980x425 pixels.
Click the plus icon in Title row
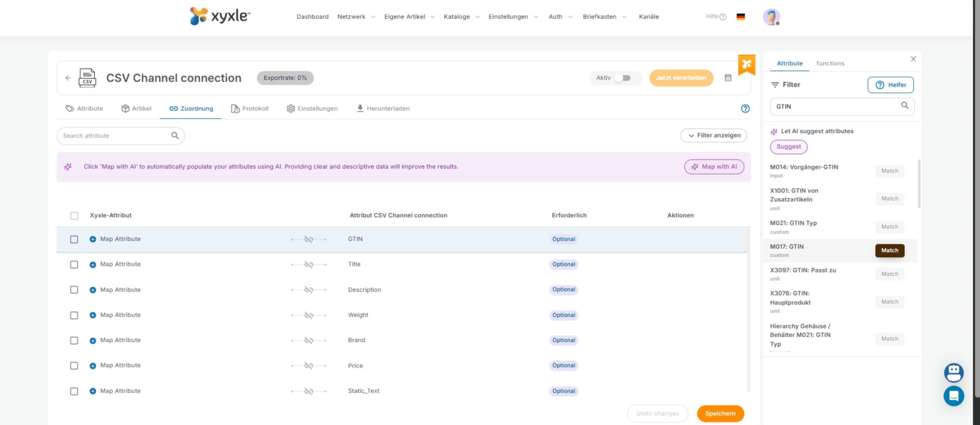pos(93,265)
